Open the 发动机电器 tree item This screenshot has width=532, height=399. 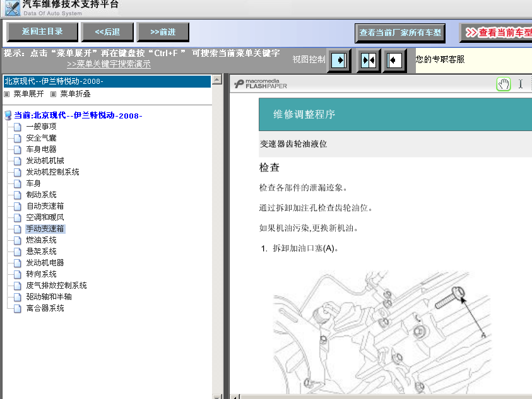click(x=45, y=263)
